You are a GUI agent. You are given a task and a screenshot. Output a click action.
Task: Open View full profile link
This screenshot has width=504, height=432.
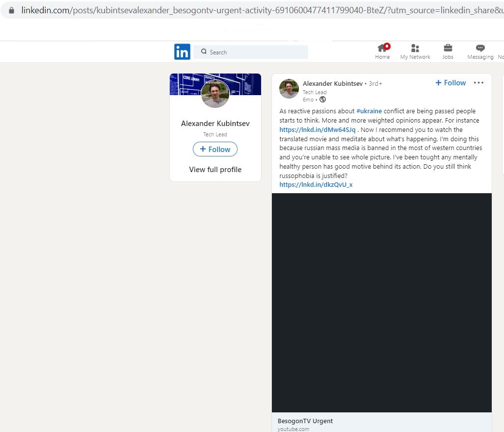pos(215,169)
